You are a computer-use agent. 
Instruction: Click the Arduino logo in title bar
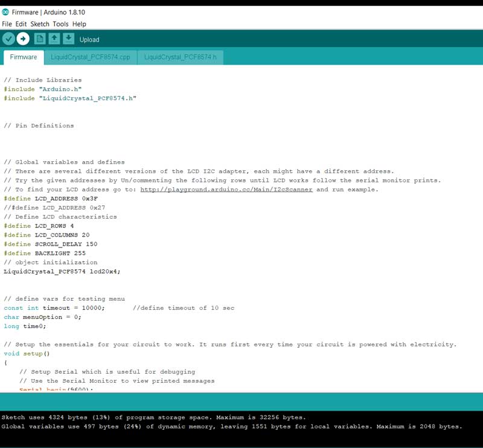tap(5, 12)
